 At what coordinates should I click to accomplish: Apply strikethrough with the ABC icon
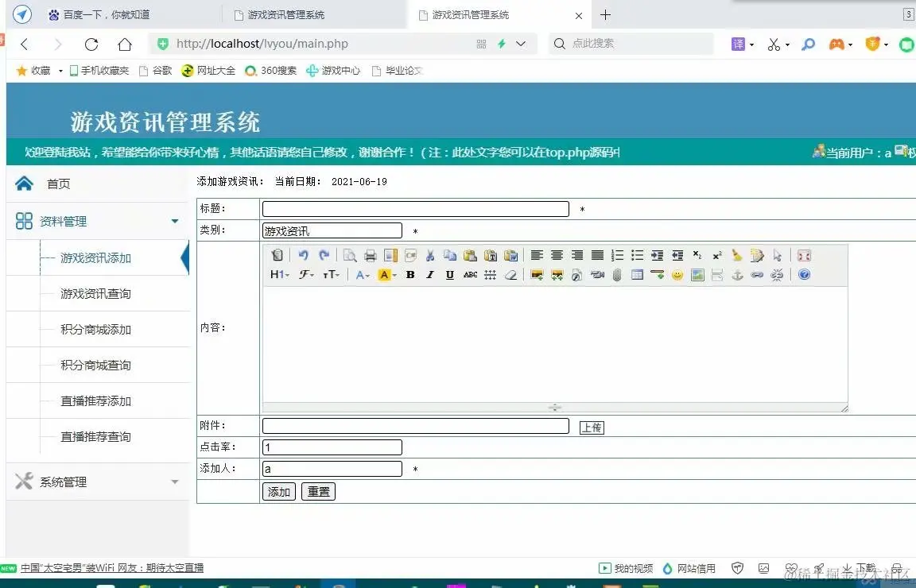point(470,274)
